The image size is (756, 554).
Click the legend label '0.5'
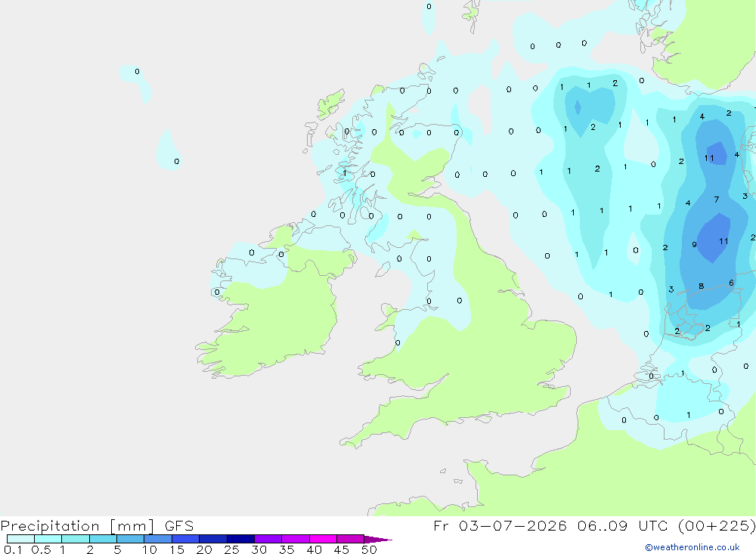click(41, 549)
